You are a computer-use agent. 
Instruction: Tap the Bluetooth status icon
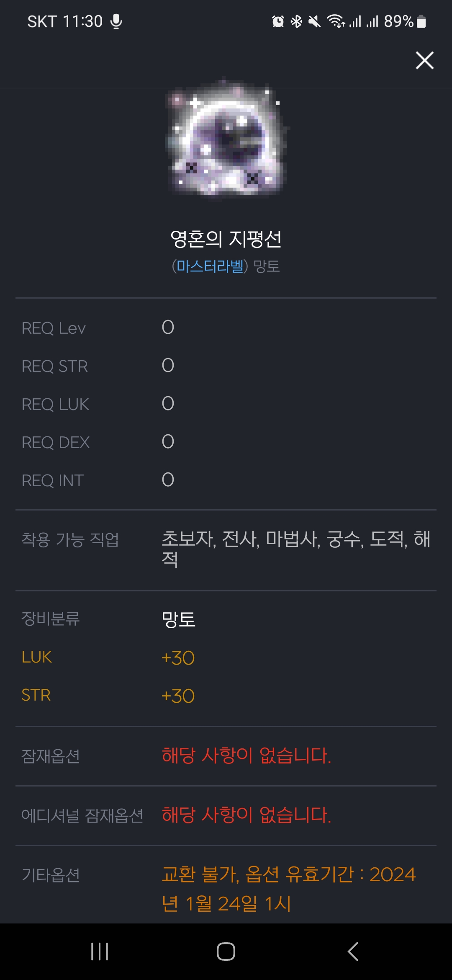pos(296,21)
